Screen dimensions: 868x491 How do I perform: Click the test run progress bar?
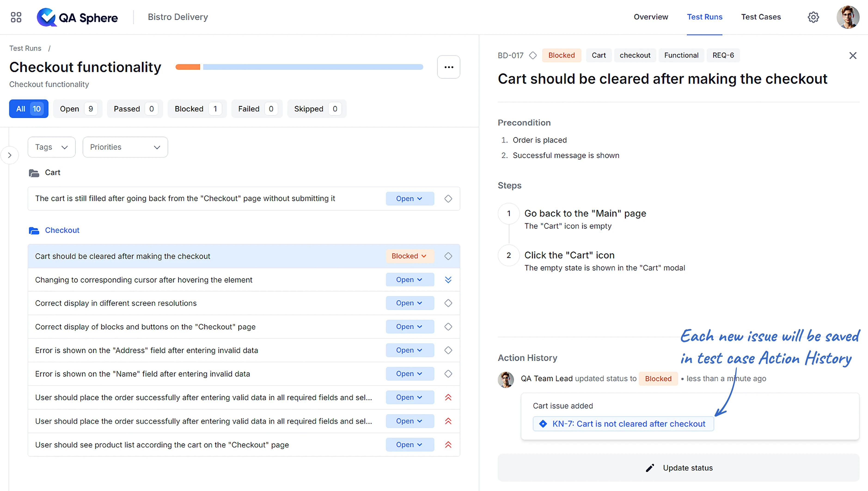coord(299,67)
